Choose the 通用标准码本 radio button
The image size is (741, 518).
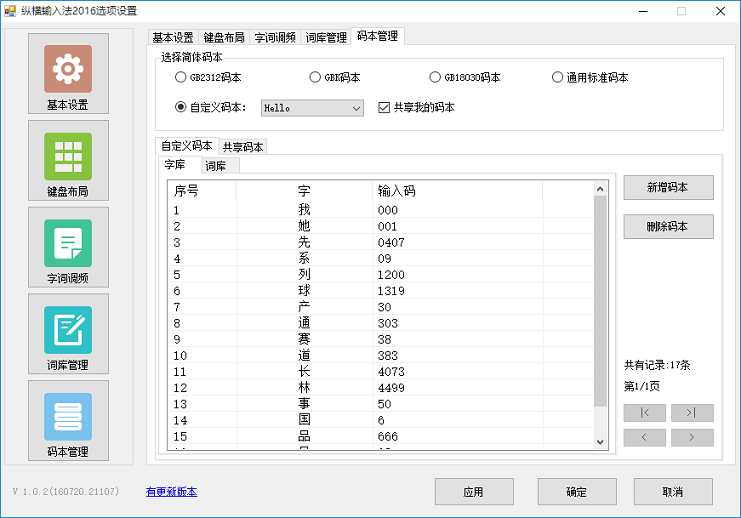coord(558,77)
